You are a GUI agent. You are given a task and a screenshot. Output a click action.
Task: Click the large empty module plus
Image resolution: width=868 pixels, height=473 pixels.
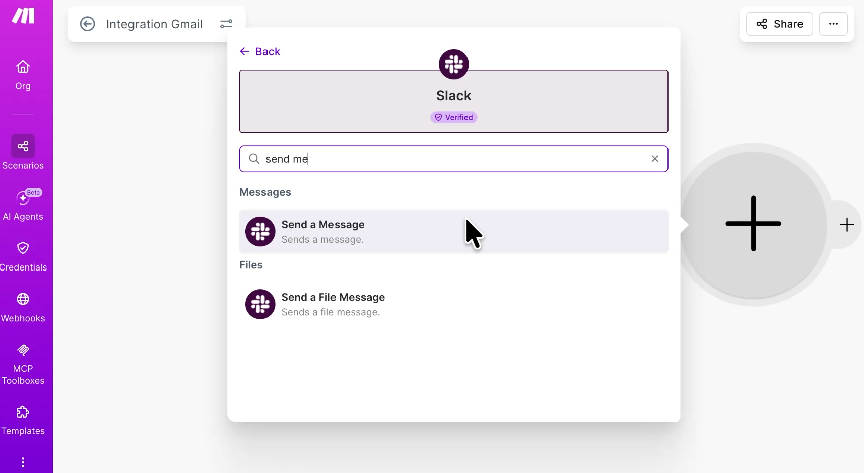(x=753, y=224)
